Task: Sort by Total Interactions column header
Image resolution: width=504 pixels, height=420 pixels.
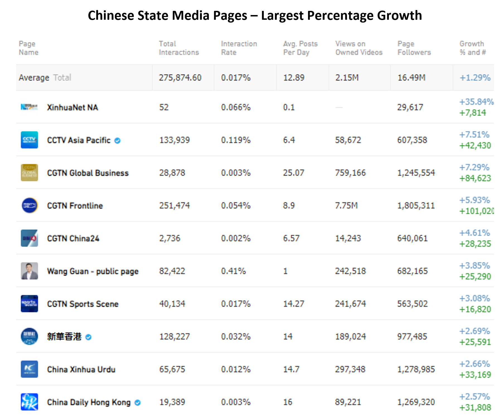Action: click(179, 48)
